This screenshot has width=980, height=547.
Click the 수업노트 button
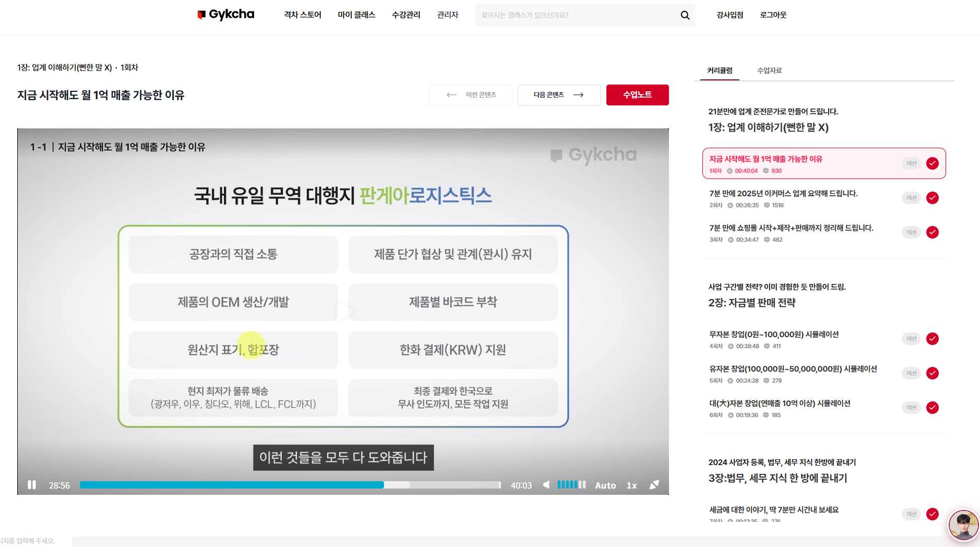pyautogui.click(x=637, y=95)
